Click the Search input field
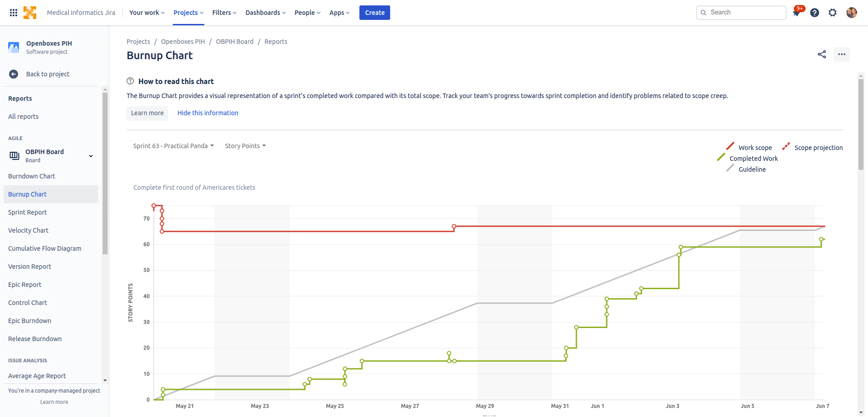This screenshot has height=417, width=868. (x=741, y=13)
